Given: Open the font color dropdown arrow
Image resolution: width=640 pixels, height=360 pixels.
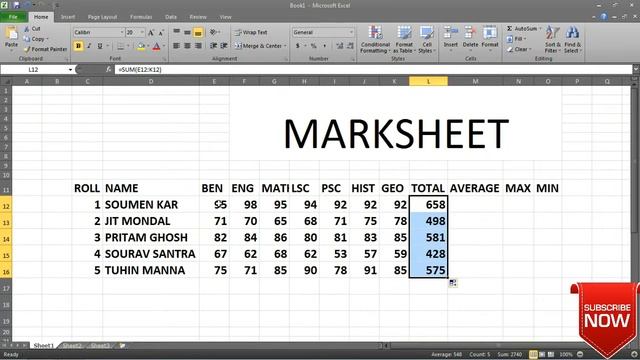Looking at the screenshot, I should 164,47.
